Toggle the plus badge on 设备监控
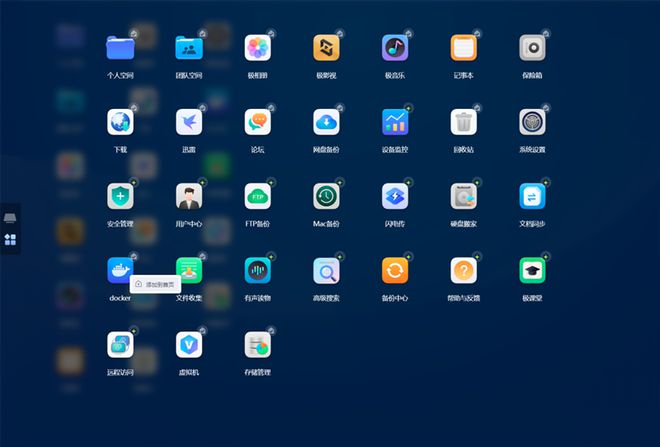The height and width of the screenshot is (447, 660). click(408, 108)
